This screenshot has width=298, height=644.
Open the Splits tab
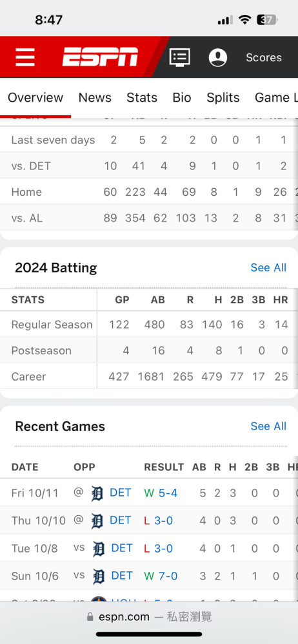[x=223, y=97]
